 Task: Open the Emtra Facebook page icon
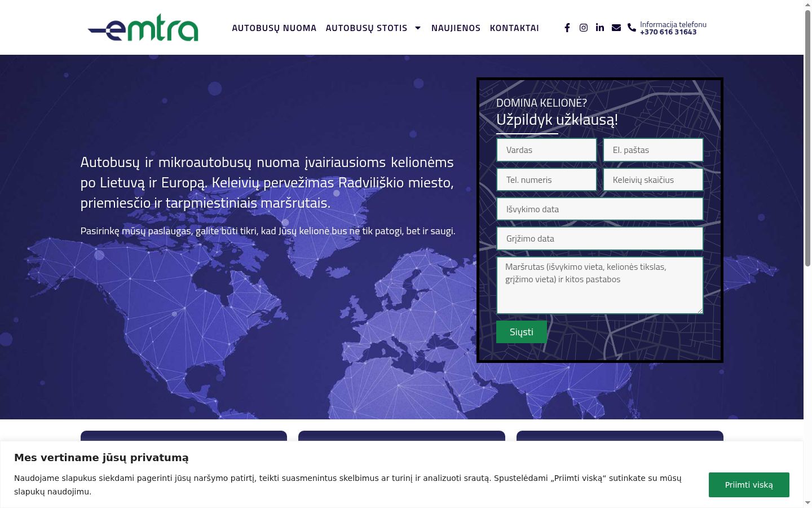point(567,28)
